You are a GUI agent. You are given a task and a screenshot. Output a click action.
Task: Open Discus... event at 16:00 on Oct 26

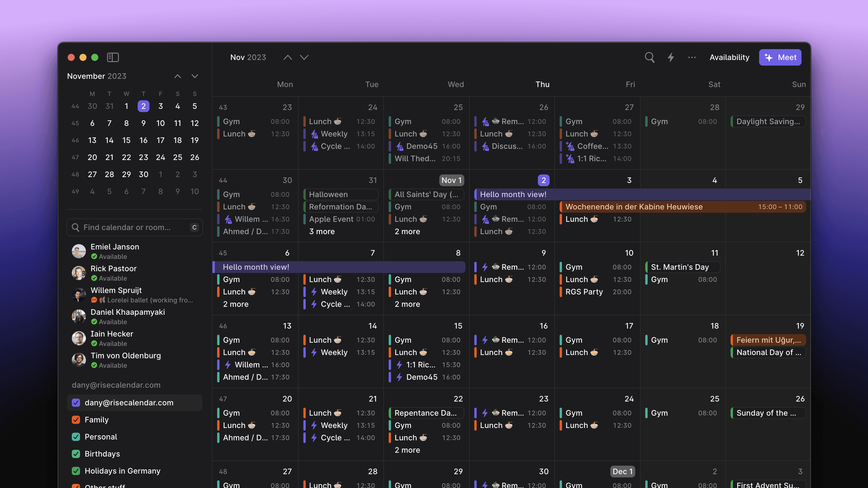click(x=511, y=146)
